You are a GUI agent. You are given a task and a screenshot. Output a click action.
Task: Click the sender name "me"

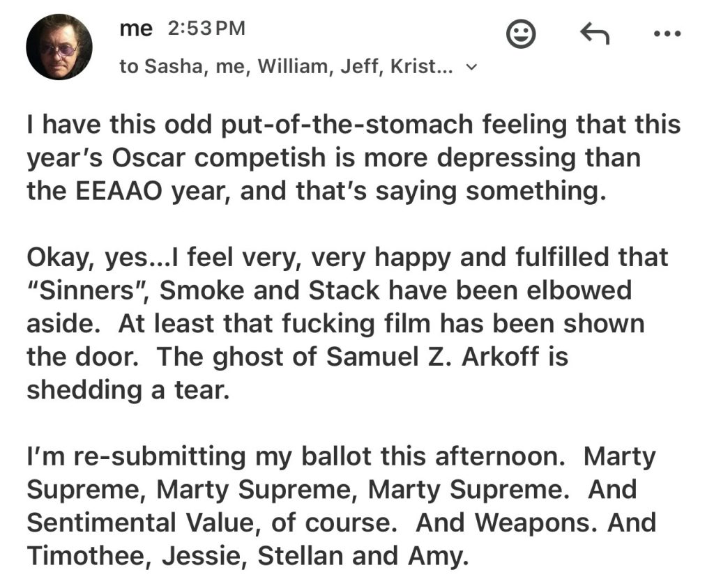pyautogui.click(x=135, y=29)
